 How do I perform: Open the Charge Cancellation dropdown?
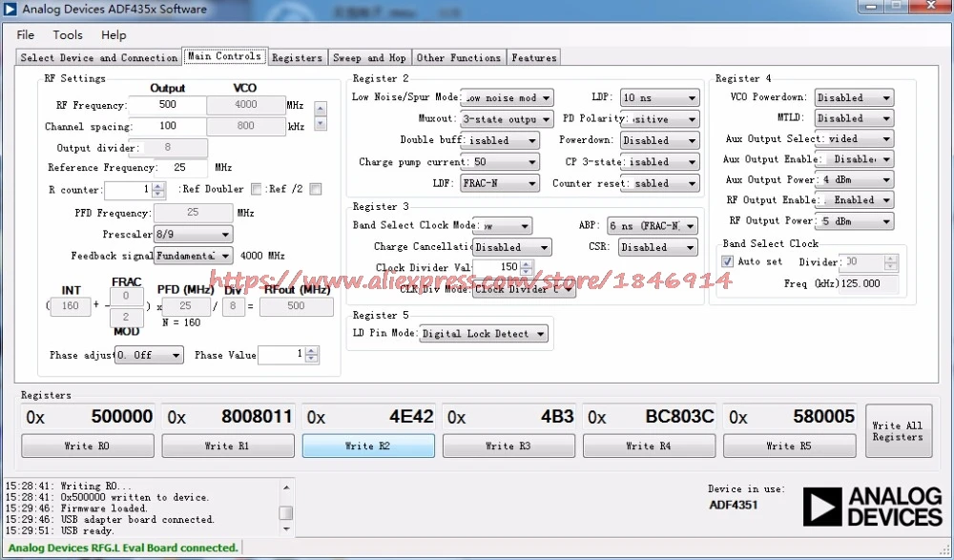click(x=512, y=247)
